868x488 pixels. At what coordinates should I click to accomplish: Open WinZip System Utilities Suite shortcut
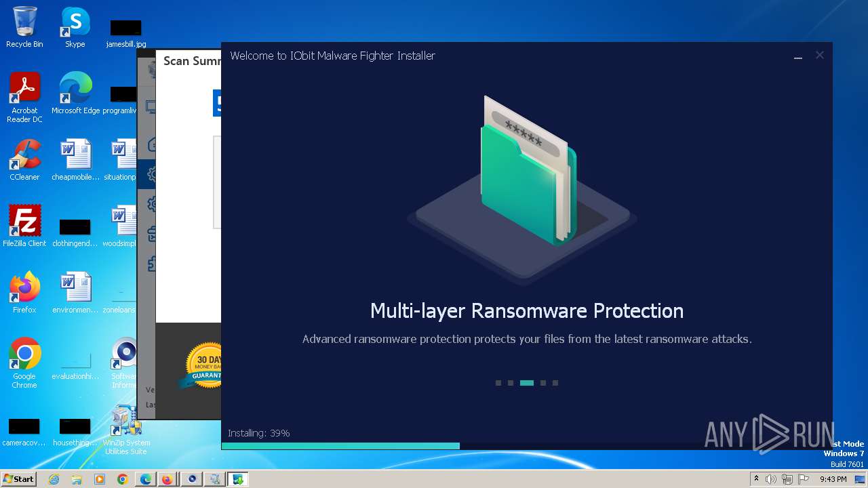(125, 430)
